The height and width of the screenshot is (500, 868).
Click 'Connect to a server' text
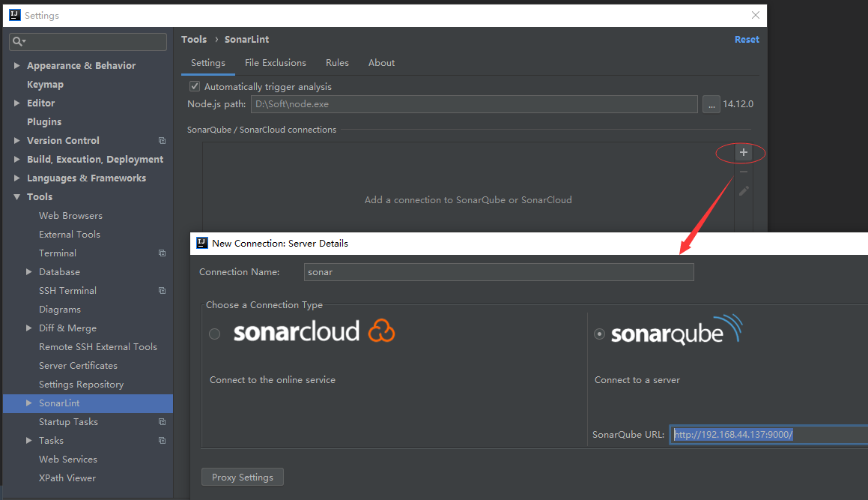point(637,380)
